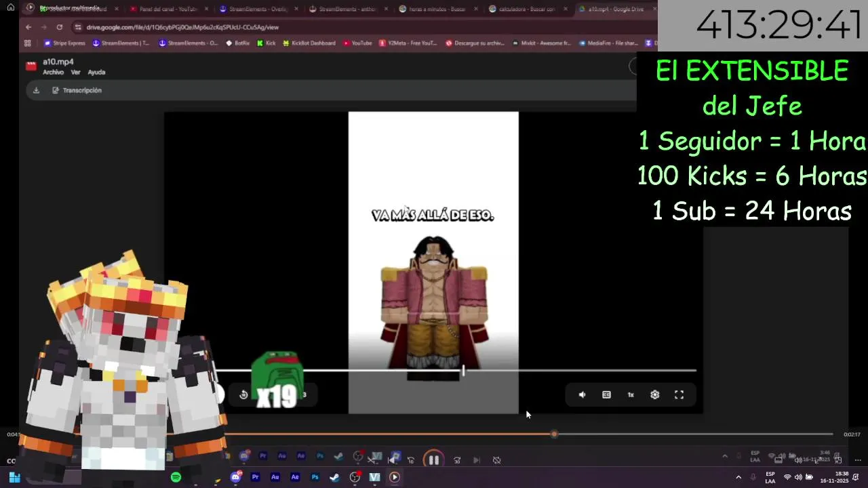Open the Mixkit bookmark
This screenshot has width=868, height=488.
[x=541, y=43]
